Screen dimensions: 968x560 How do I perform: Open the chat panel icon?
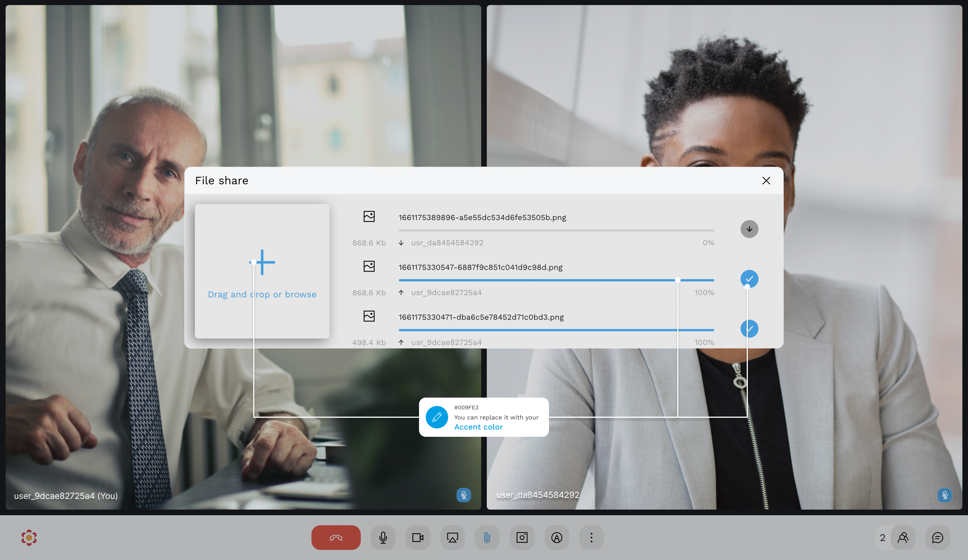(938, 537)
